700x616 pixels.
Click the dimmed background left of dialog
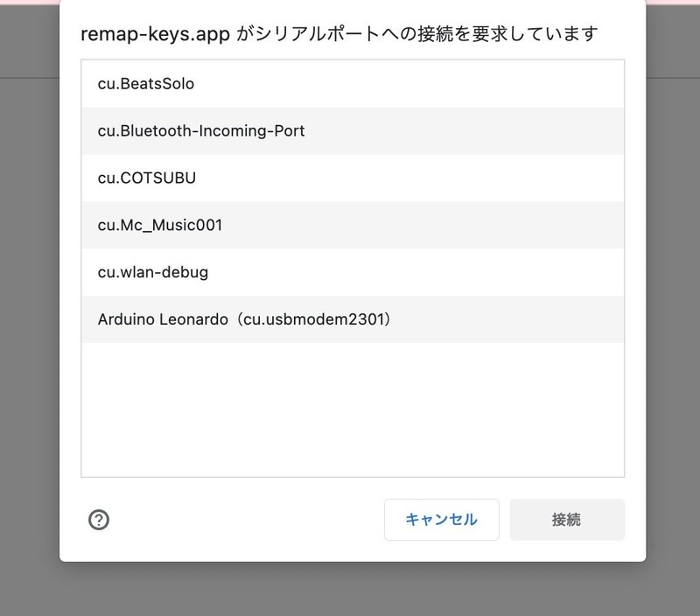[30, 312]
